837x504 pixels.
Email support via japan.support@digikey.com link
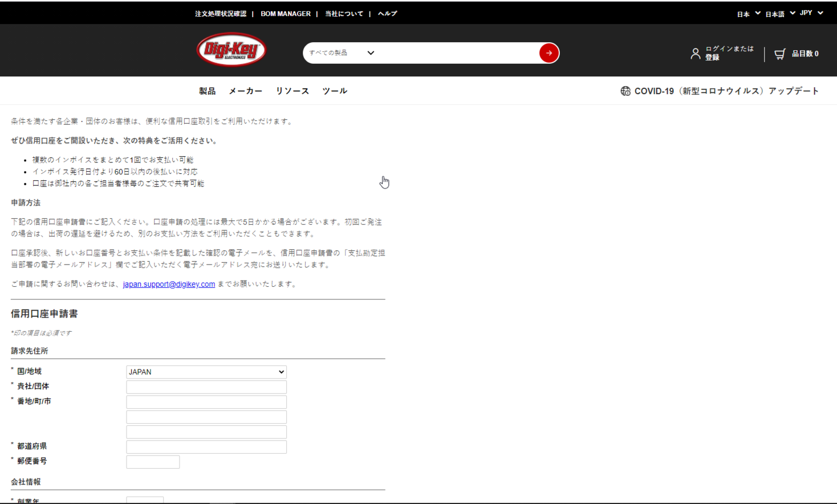(168, 284)
